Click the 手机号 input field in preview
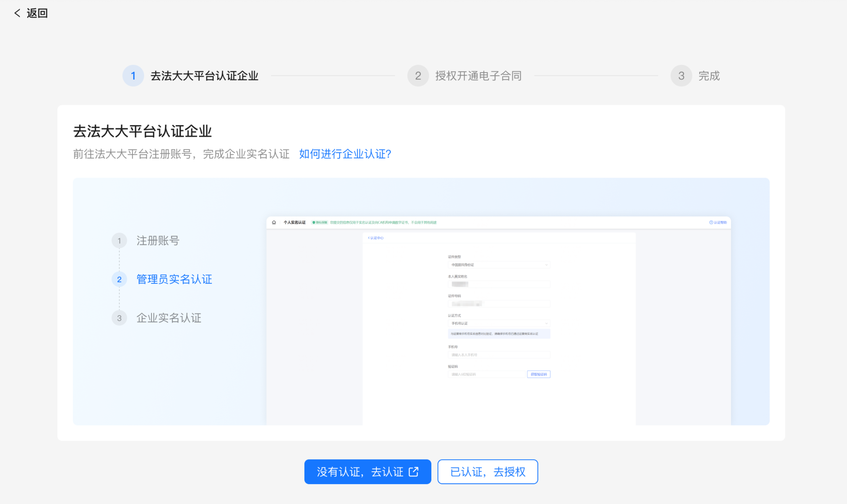Image resolution: width=847 pixels, height=504 pixels. [x=499, y=355]
